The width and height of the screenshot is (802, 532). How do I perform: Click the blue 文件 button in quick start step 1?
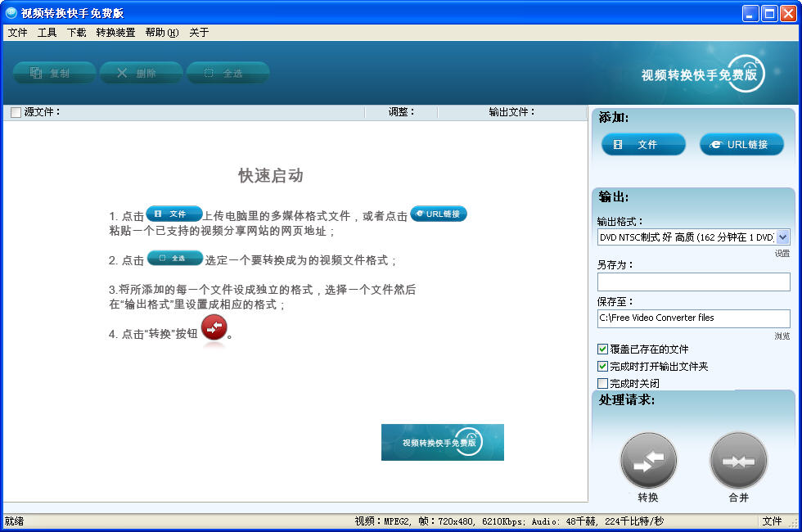[173, 214]
